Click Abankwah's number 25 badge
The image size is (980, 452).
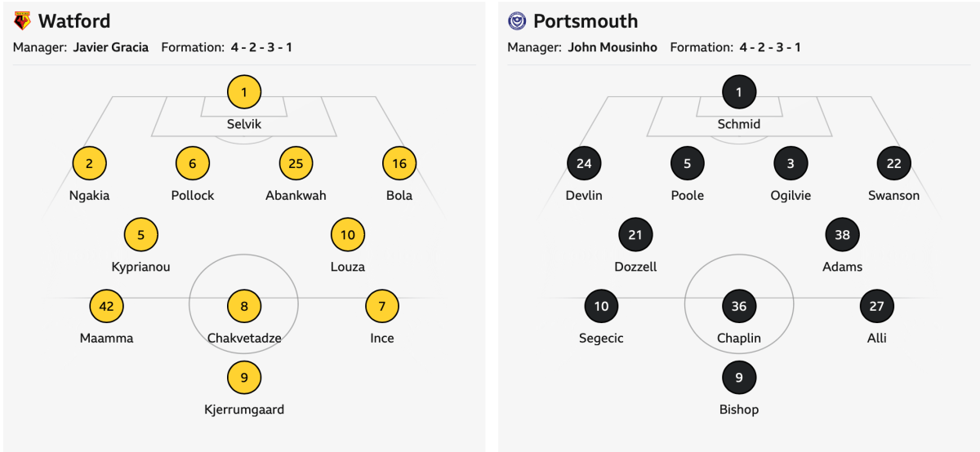point(296,164)
